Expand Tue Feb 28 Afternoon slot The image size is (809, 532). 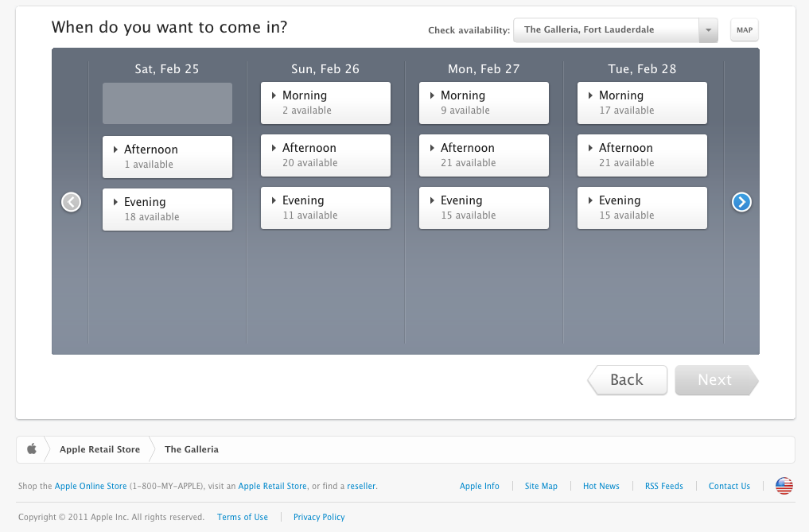[x=643, y=155]
